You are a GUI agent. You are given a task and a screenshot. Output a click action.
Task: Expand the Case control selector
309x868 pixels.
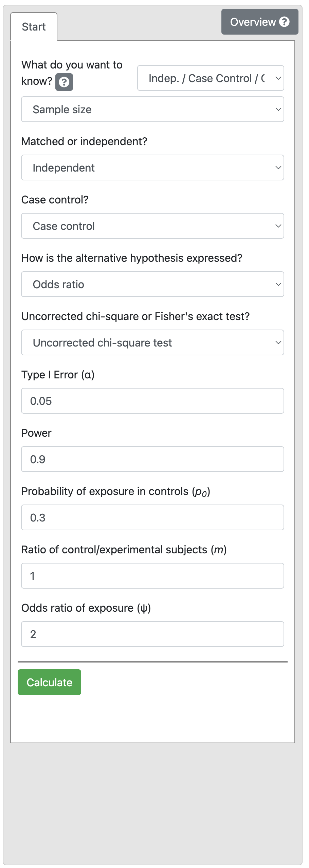pyautogui.click(x=152, y=226)
